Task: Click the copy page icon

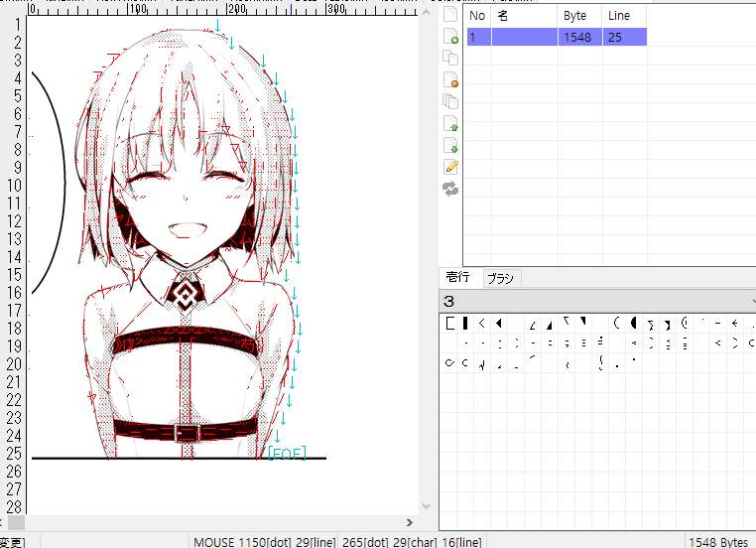Action: (450, 58)
